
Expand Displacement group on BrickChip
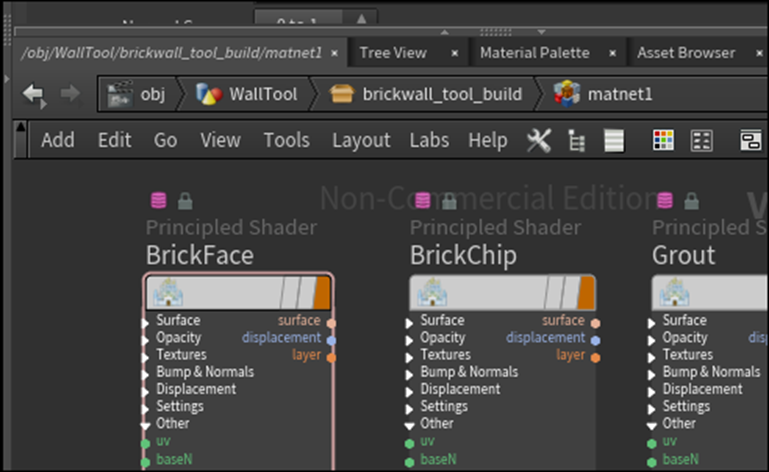pos(409,392)
